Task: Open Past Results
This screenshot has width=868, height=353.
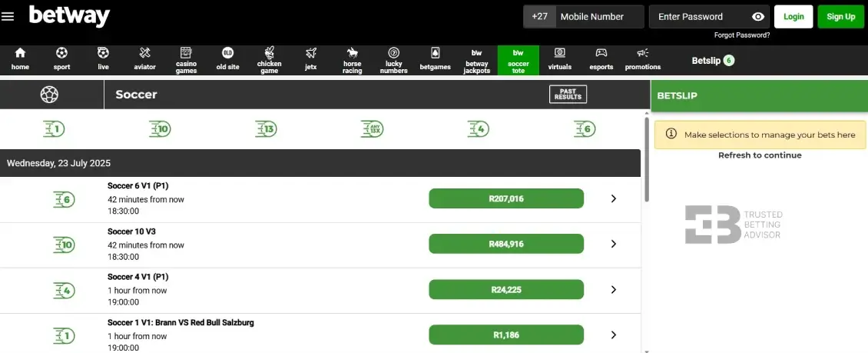Action: pos(568,94)
